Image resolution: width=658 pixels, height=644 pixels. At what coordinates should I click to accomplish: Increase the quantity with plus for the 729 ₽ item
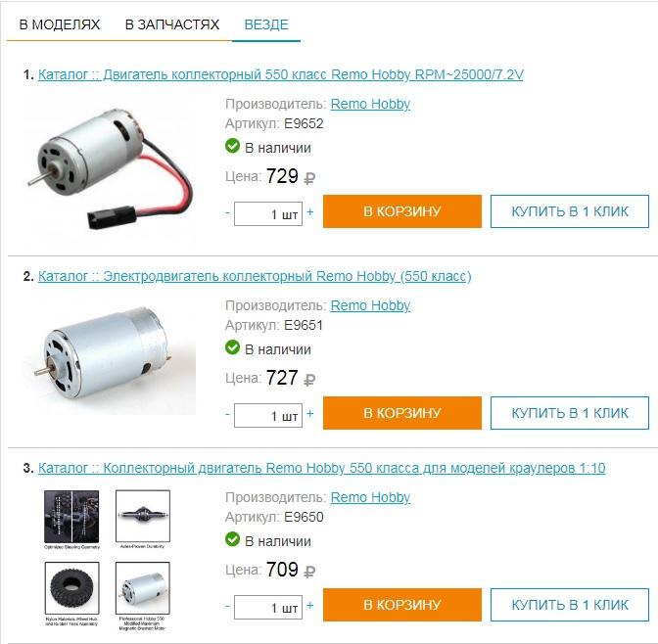click(x=310, y=211)
